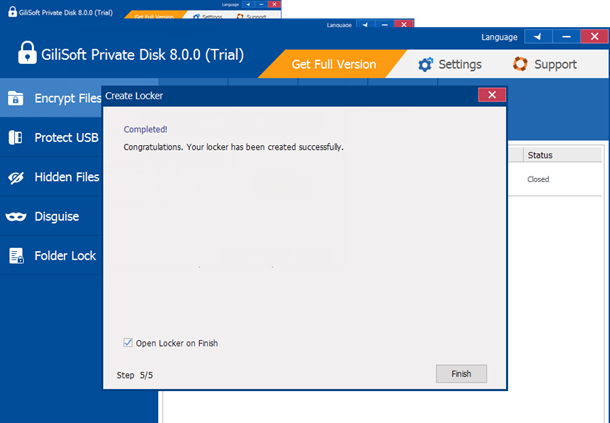Click the padlock logo in title bar

[27, 53]
